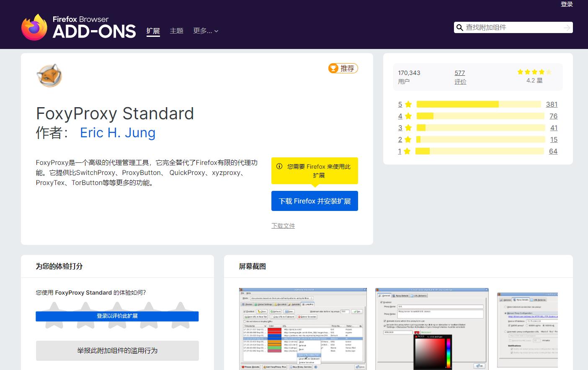
Task: Click the 推荐 badge
Action: point(343,68)
